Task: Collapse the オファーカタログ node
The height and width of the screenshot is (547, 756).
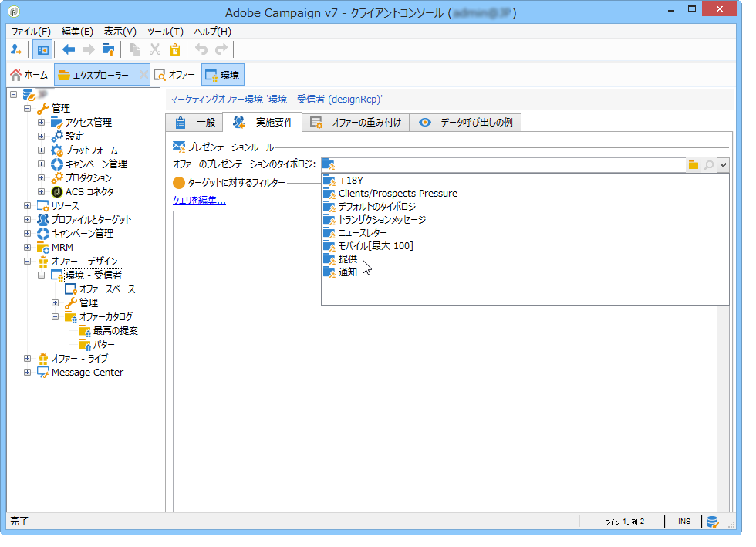Action: point(56,317)
